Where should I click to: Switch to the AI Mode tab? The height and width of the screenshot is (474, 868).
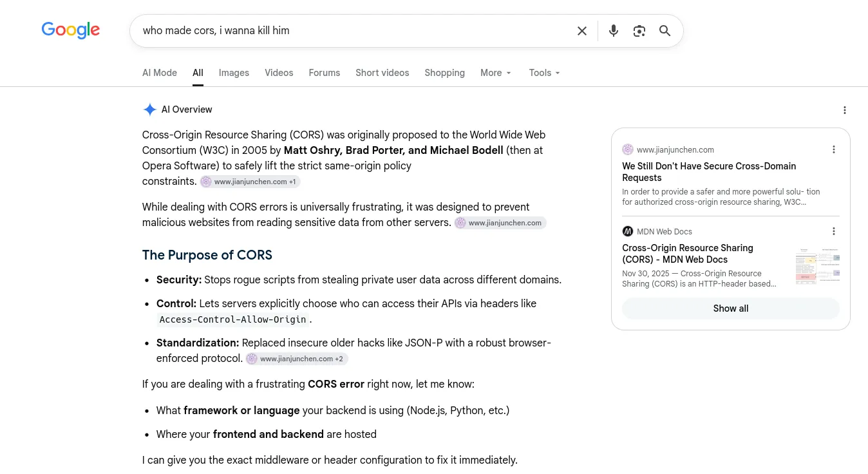pos(160,73)
